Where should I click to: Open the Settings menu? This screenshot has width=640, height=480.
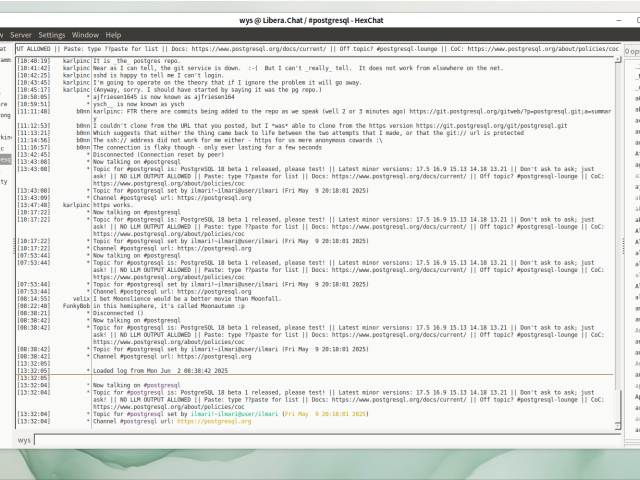tap(52, 34)
